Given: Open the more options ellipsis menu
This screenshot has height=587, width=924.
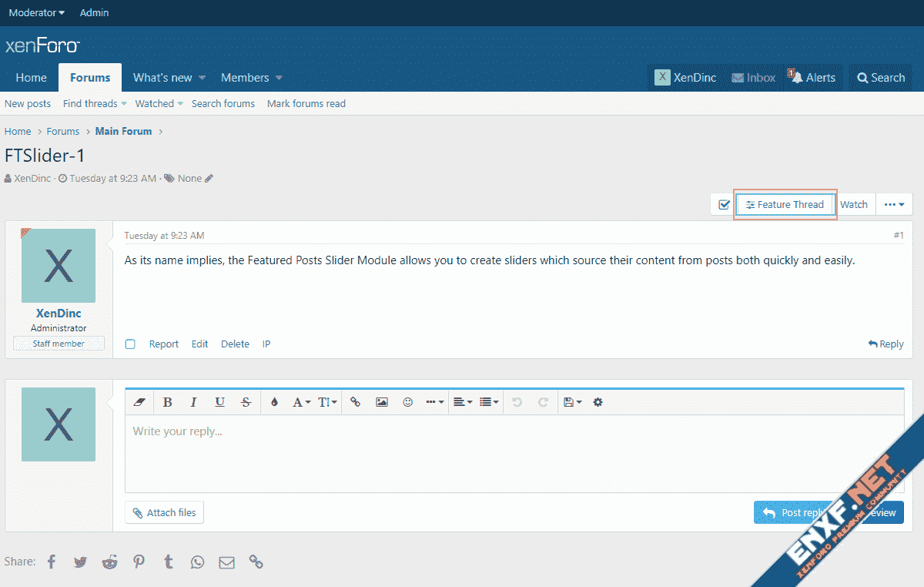Looking at the screenshot, I should [893, 205].
